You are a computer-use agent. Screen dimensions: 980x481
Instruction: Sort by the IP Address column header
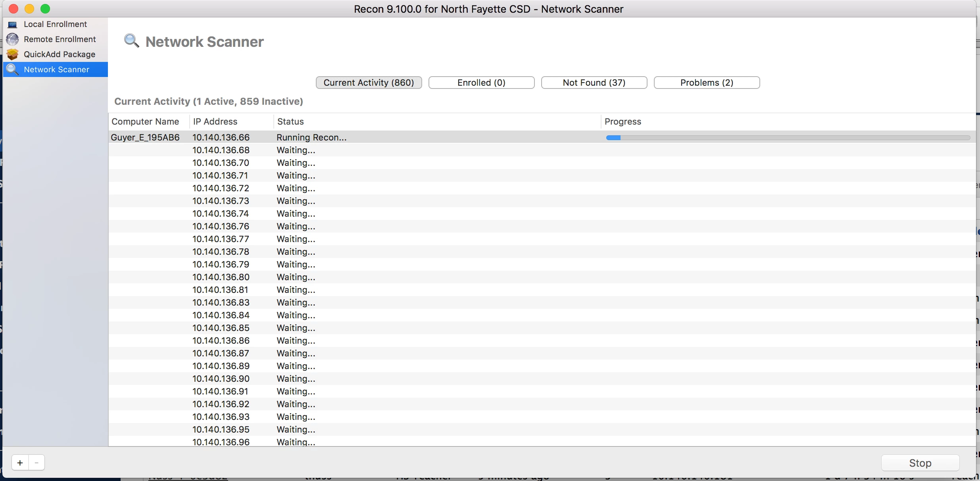(215, 121)
